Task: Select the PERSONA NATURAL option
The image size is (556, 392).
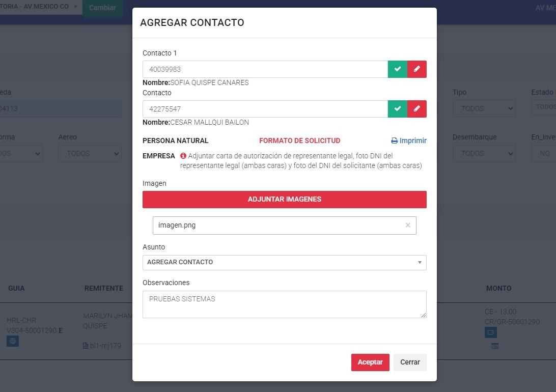Action: coord(175,141)
